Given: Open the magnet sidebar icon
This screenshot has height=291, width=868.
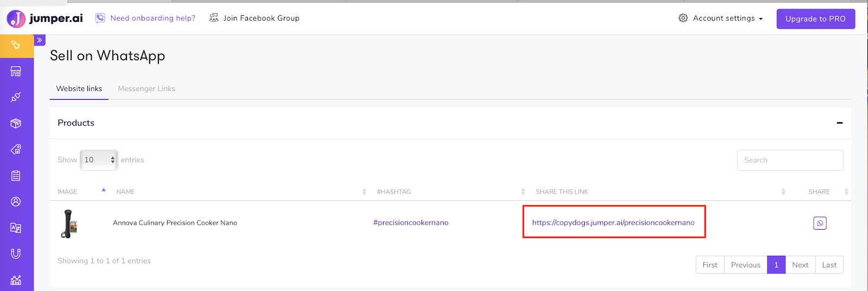Looking at the screenshot, I should (x=16, y=254).
